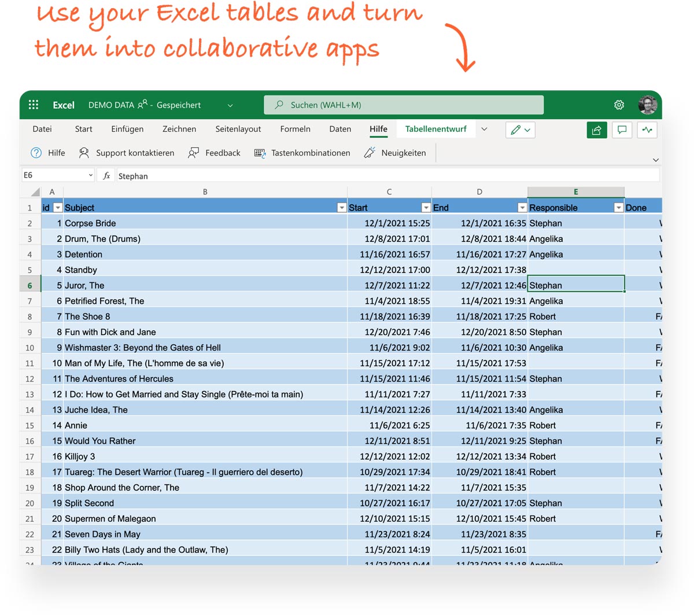Click the green Share icon
The height and width of the screenshot is (616, 694).
pyautogui.click(x=596, y=130)
